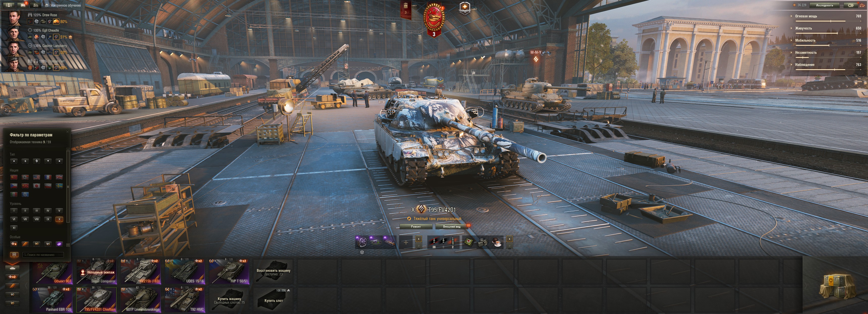Expand the Огневая мощь stat details
868x314 pixels.
826,16
